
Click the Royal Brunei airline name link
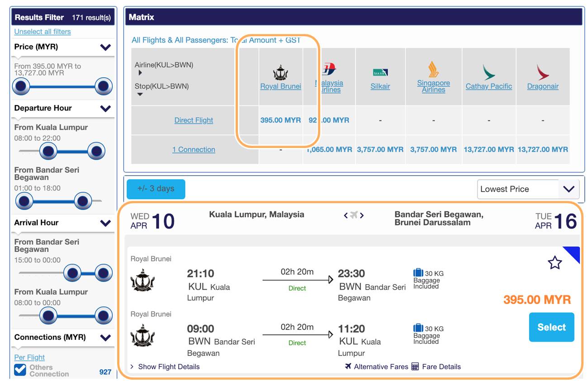click(x=280, y=86)
